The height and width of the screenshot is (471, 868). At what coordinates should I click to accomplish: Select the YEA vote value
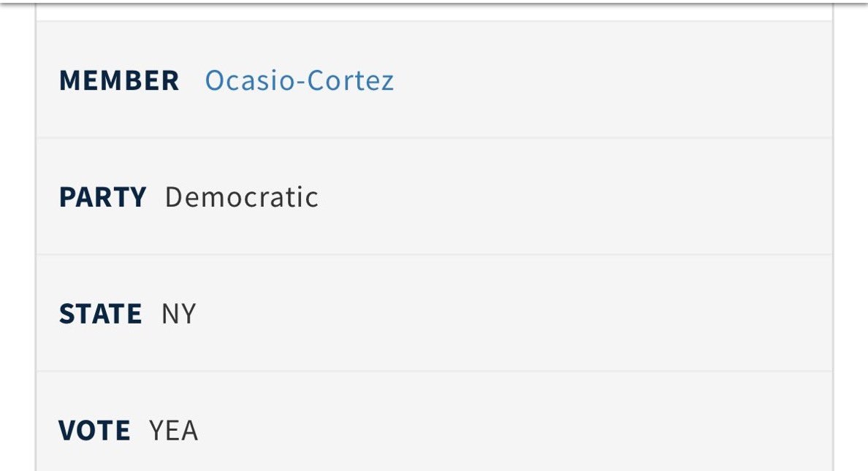173,430
